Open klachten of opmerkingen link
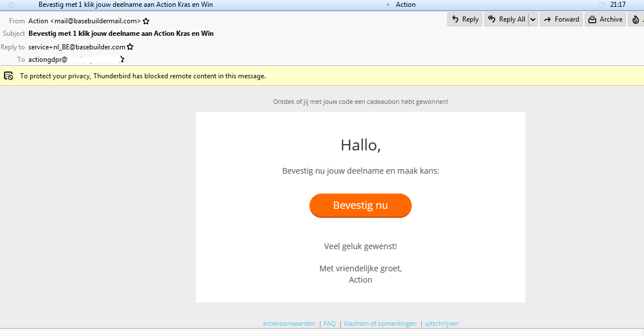644x336 pixels. point(380,324)
